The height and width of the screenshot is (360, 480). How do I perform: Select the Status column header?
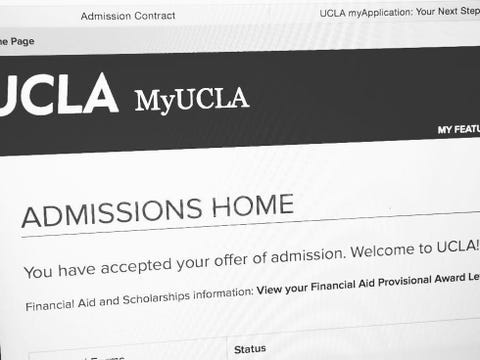pyautogui.click(x=250, y=349)
